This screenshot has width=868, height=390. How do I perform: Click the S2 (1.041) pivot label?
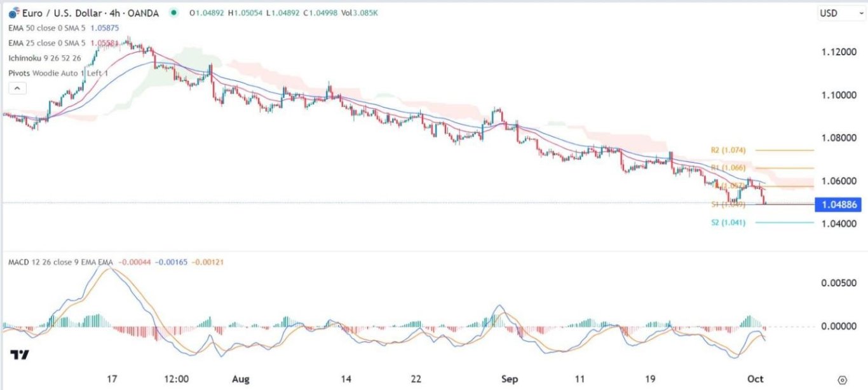point(728,223)
